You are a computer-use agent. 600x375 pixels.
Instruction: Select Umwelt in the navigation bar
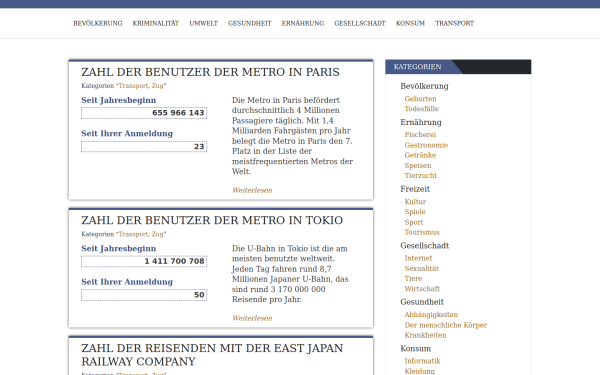(x=204, y=23)
